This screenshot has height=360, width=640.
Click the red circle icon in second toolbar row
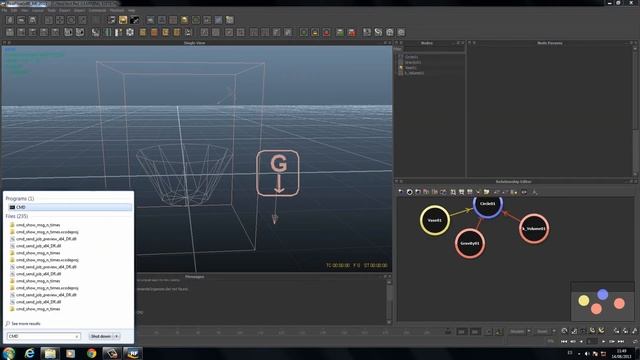click(327, 32)
